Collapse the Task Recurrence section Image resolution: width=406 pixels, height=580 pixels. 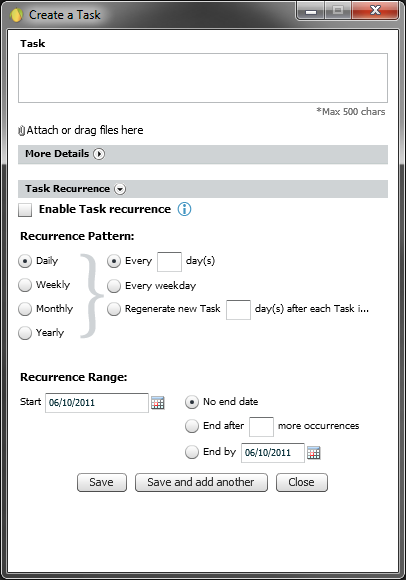[120, 189]
